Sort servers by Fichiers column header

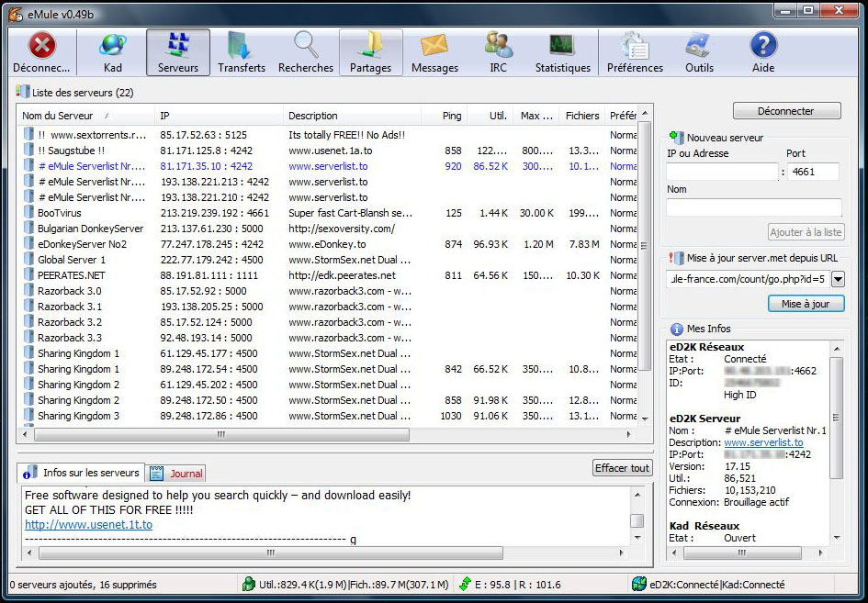(581, 116)
